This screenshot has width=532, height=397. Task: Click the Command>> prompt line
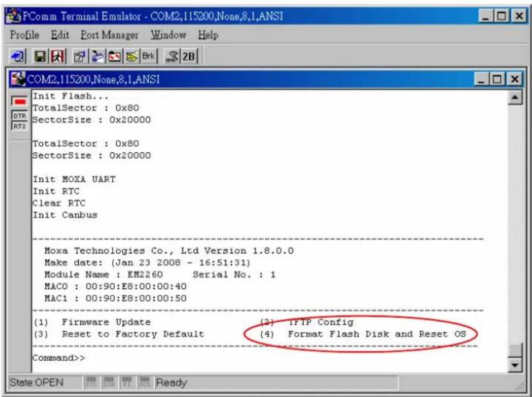pyautogui.click(x=59, y=357)
